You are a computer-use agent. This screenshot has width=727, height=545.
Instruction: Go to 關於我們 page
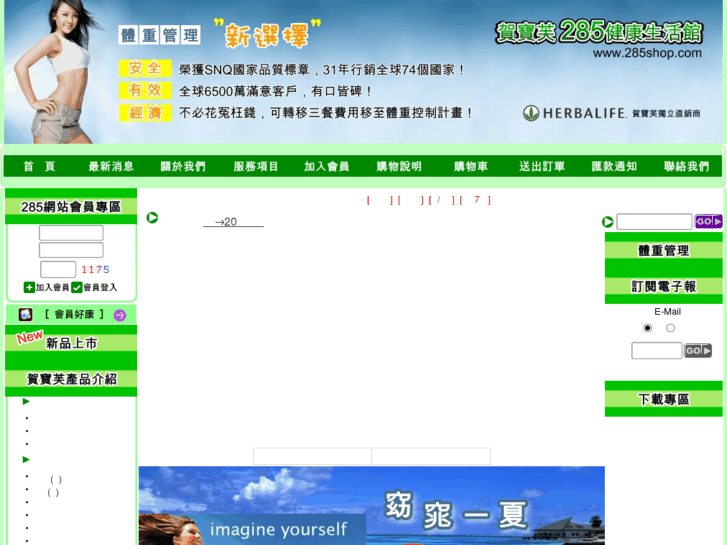point(183,167)
